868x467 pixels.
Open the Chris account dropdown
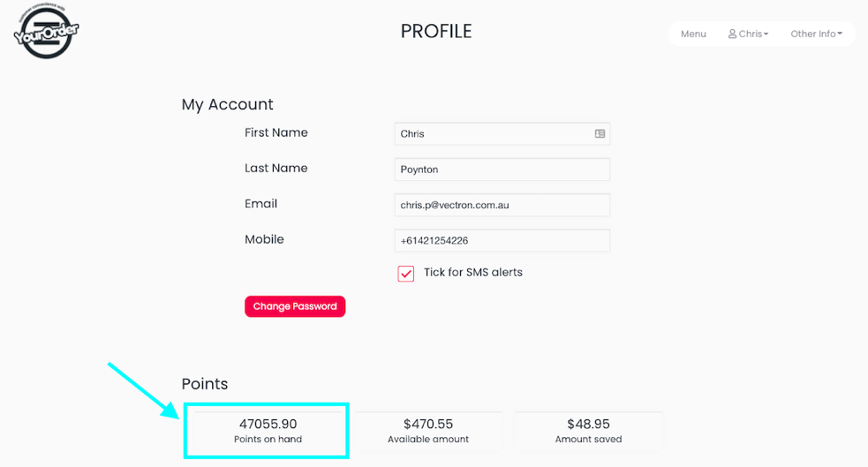748,34
